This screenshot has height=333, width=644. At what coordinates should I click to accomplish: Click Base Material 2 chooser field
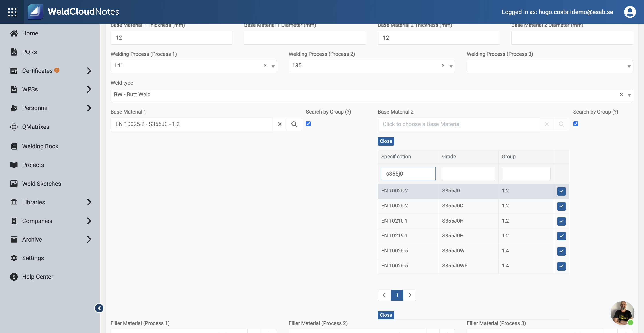pyautogui.click(x=459, y=124)
